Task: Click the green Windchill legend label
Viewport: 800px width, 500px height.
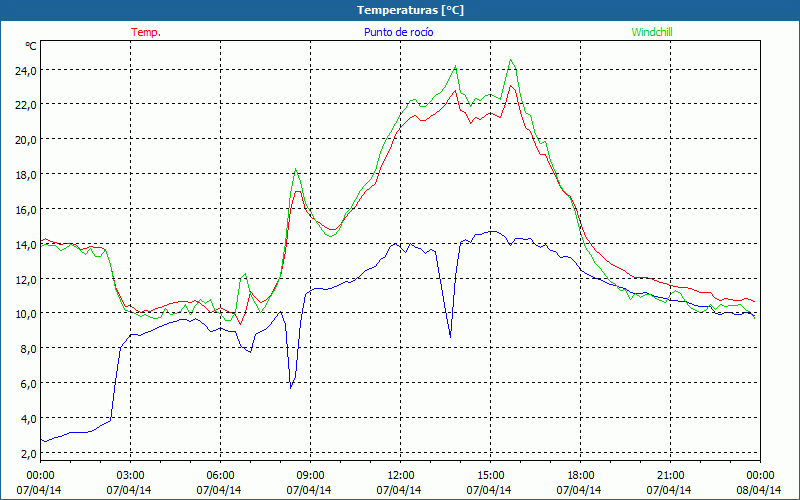Action: [652, 32]
